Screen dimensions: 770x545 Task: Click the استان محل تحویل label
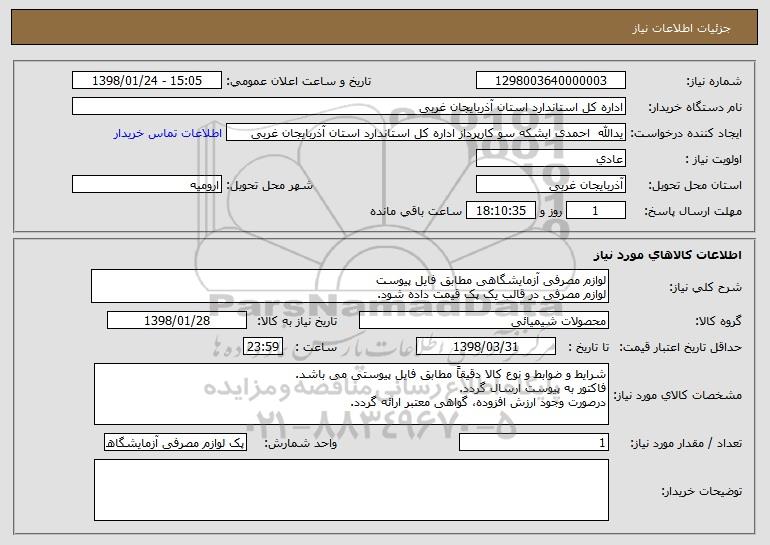(695, 185)
